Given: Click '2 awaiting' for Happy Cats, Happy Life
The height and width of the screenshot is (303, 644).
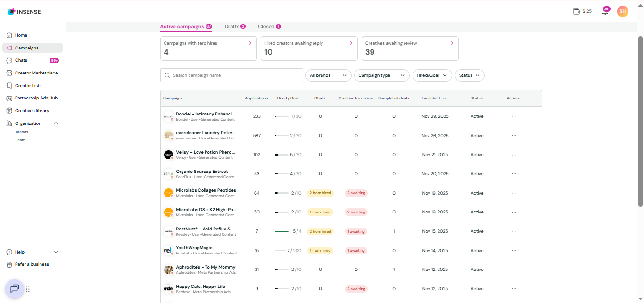Looking at the screenshot, I should [356, 289].
